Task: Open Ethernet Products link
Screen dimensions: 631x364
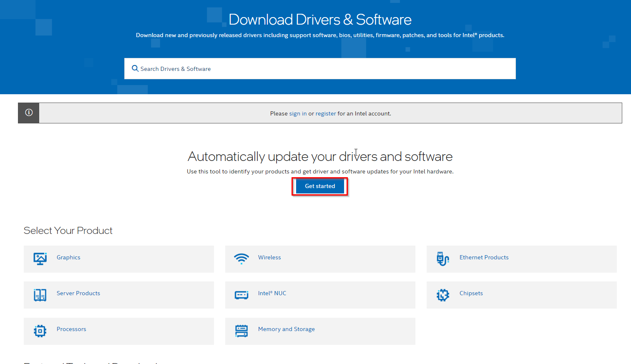Action: tap(484, 257)
